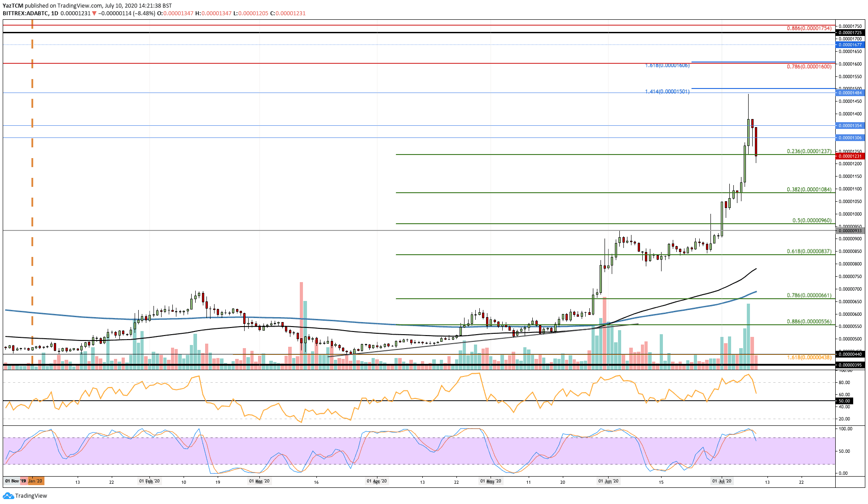The image size is (868, 504).
Task: Click the low price L:0.00001205 value
Action: coord(250,13)
